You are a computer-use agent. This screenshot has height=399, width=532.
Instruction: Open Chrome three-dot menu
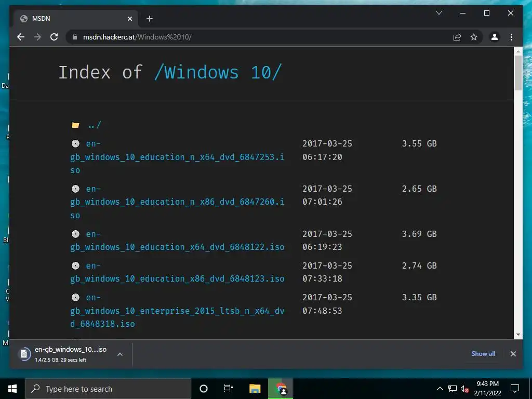511,37
